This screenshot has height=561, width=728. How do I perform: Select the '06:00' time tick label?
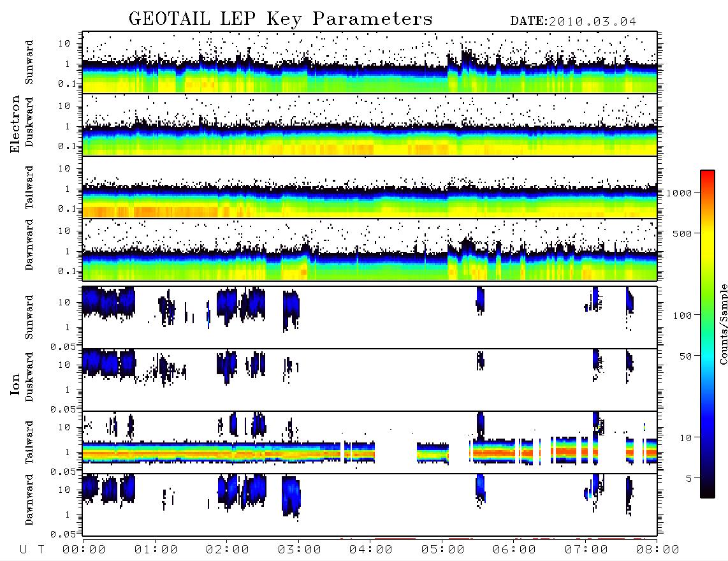514,550
